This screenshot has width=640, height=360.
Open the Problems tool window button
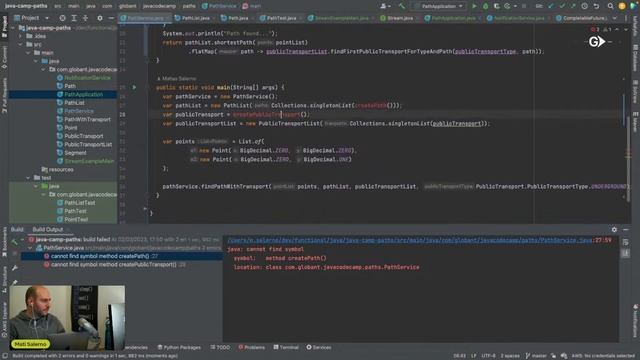[x=251, y=347]
